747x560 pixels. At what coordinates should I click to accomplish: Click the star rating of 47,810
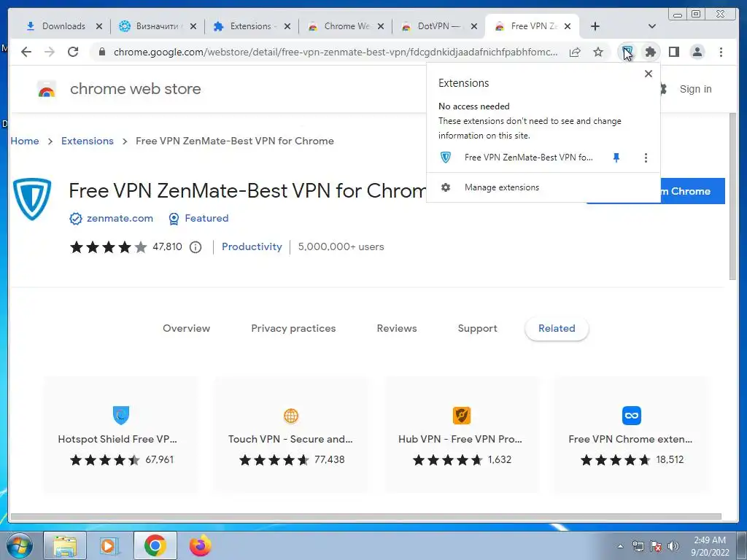click(x=108, y=247)
